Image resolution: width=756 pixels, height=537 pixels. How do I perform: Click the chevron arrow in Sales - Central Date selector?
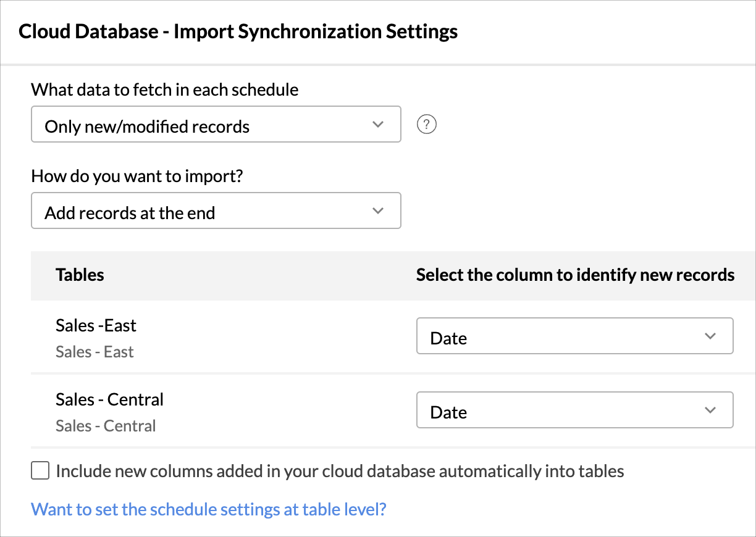[710, 410]
